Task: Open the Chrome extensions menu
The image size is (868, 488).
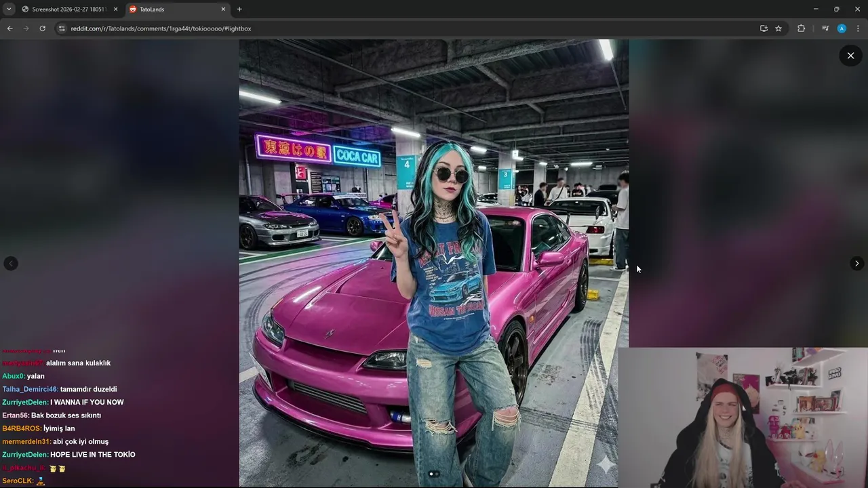Action: (x=801, y=28)
